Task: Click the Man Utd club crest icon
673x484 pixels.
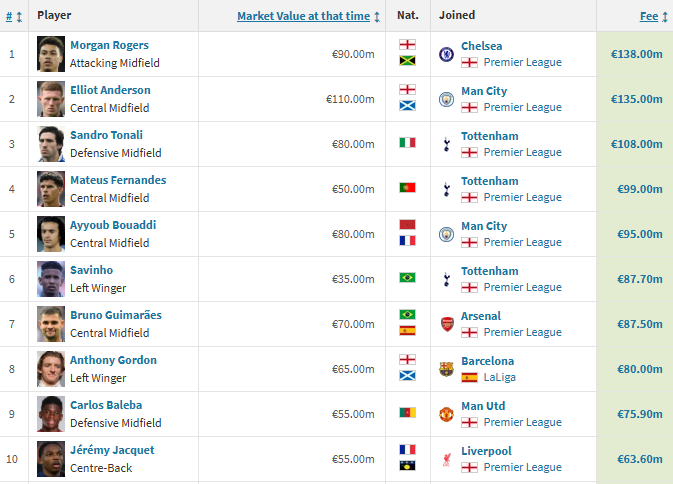Action: pyautogui.click(x=446, y=414)
